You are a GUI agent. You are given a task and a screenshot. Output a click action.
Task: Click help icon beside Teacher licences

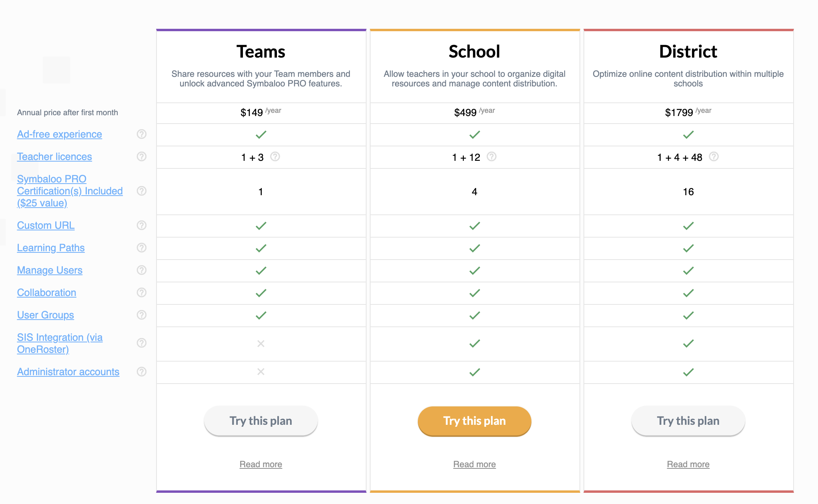142,156
